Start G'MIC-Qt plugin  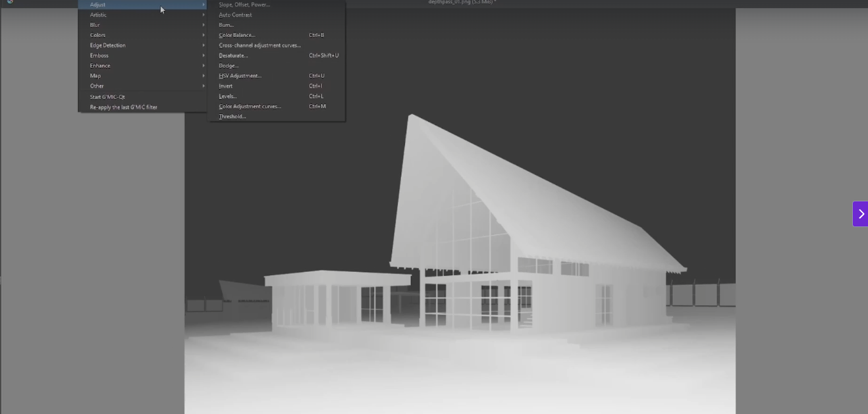[x=107, y=97]
